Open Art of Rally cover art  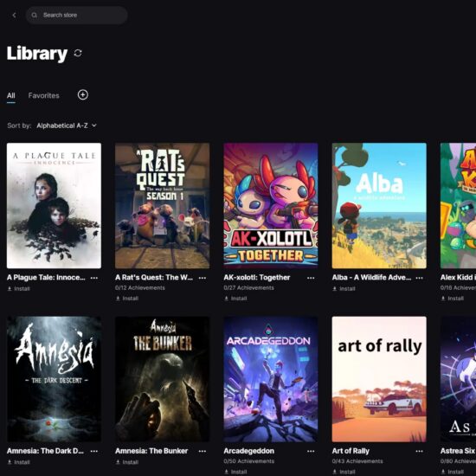pyautogui.click(x=379, y=379)
